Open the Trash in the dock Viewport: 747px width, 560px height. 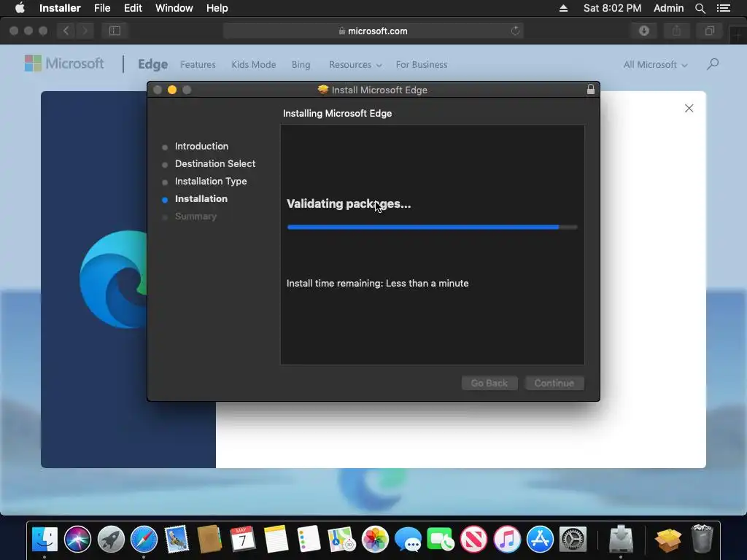point(702,539)
